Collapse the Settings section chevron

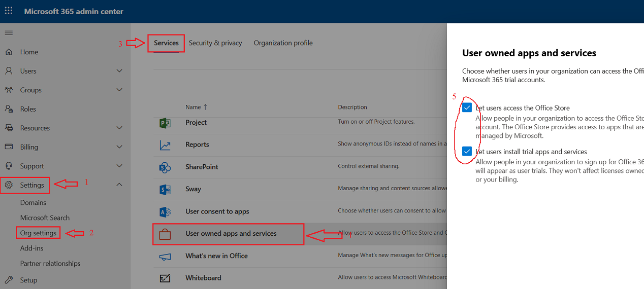click(x=119, y=185)
